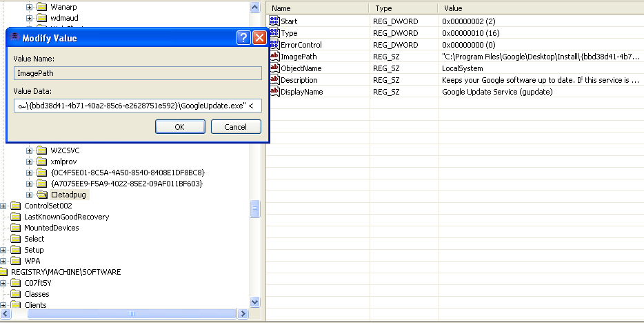Image resolution: width=644 pixels, height=323 pixels.
Task: Expand the ControlSet002 tree node
Action: pos(4,206)
